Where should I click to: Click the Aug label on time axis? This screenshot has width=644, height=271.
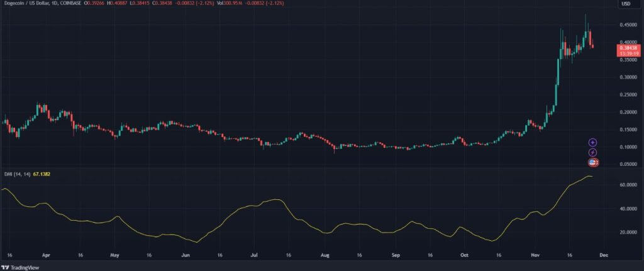coord(325,255)
